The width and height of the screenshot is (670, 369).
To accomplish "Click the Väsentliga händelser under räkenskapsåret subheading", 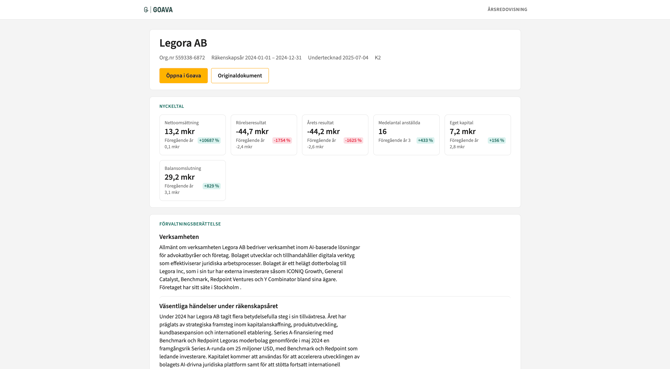I will (218, 306).
